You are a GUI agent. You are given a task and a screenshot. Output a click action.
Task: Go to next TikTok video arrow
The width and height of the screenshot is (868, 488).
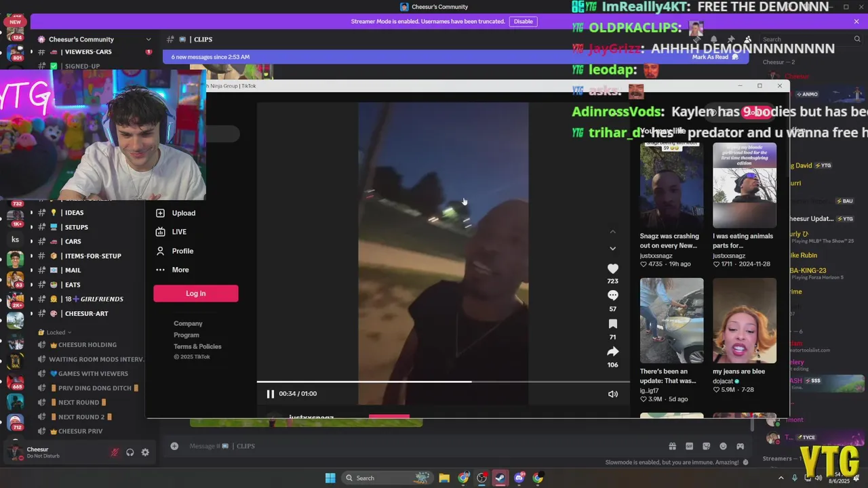(612, 249)
